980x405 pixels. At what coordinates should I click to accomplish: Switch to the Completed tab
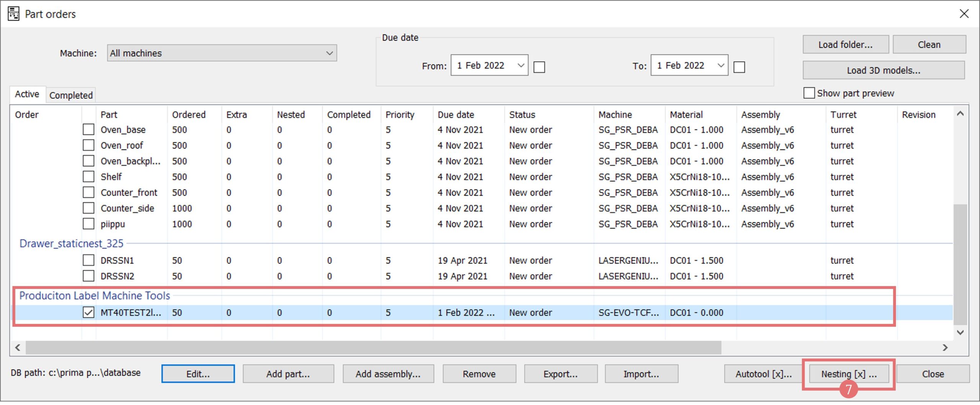71,95
